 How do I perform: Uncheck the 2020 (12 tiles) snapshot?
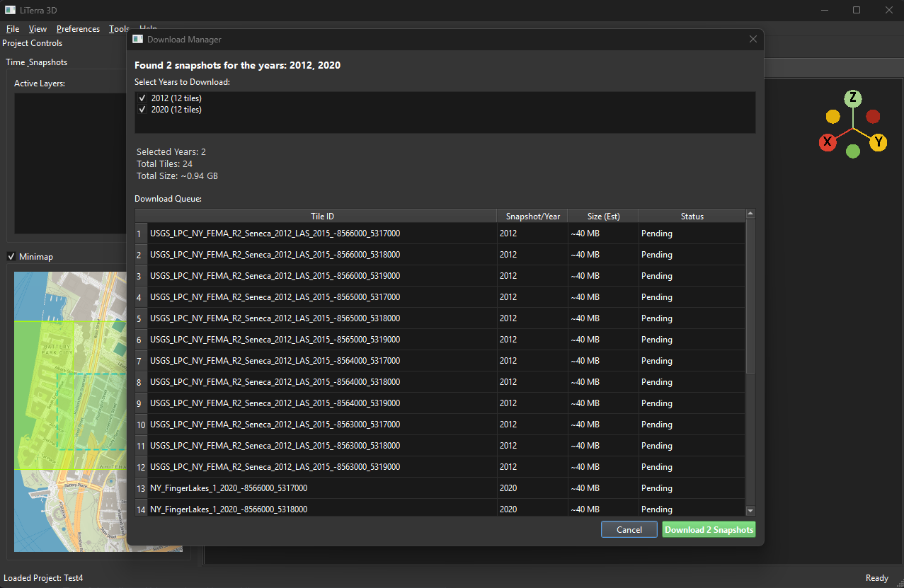coord(143,110)
